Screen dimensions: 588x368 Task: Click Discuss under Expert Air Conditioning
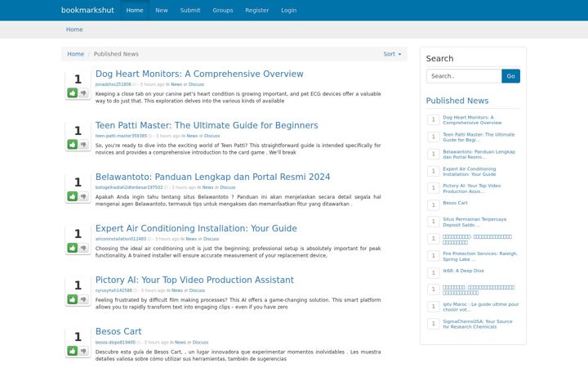212,239
